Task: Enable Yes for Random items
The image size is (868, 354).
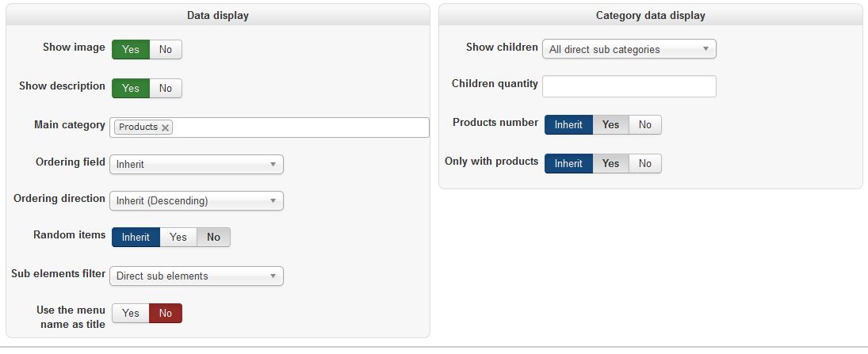Action: tap(178, 237)
